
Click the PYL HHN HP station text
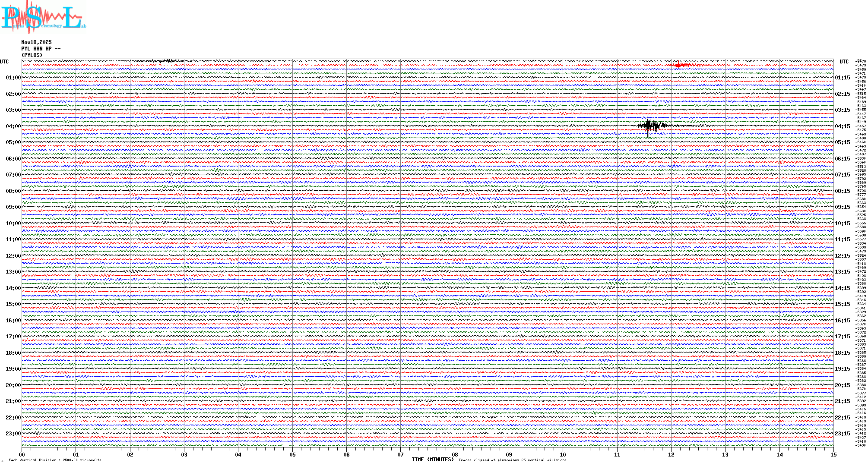(41, 49)
